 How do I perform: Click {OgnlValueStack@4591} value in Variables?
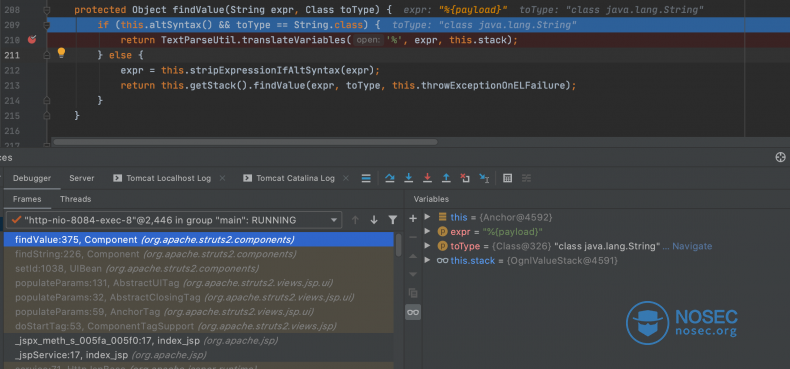pyautogui.click(x=562, y=261)
